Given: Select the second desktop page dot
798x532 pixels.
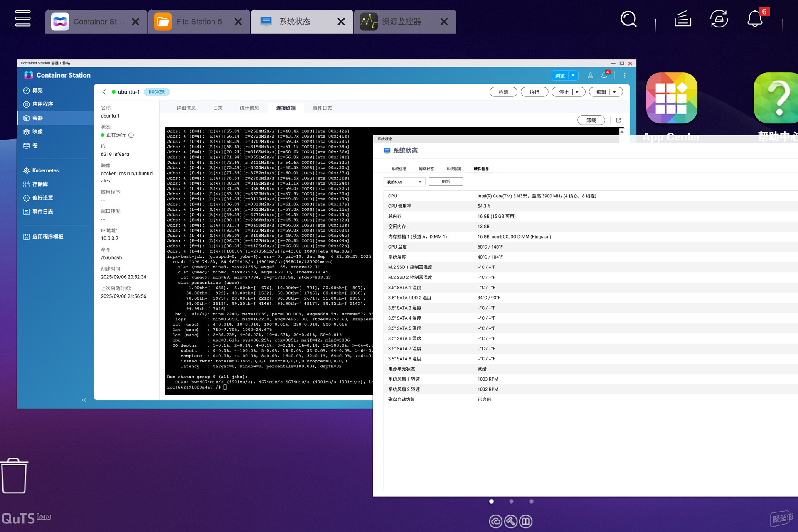Looking at the screenshot, I should coord(511,502).
